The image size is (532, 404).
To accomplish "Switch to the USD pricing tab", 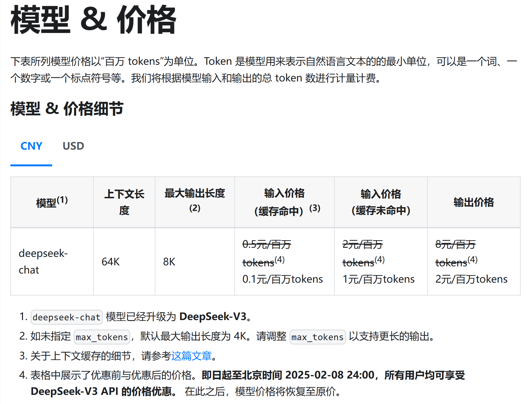I will click(x=73, y=146).
